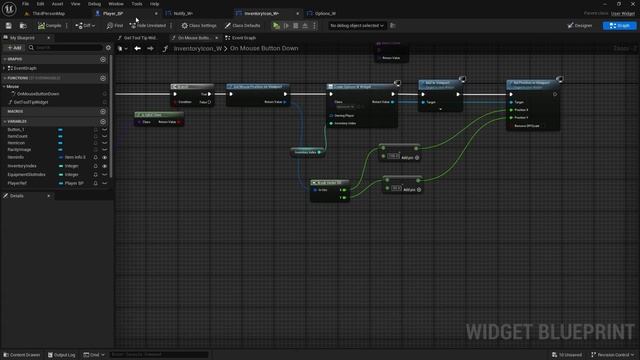Screen dimensions: 640x360
Task: Open Class Defaults
Action: [242, 26]
